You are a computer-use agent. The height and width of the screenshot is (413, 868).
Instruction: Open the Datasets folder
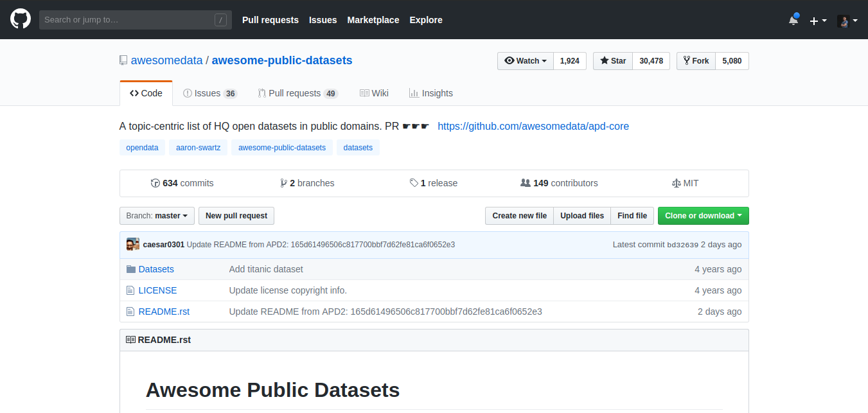(x=156, y=269)
